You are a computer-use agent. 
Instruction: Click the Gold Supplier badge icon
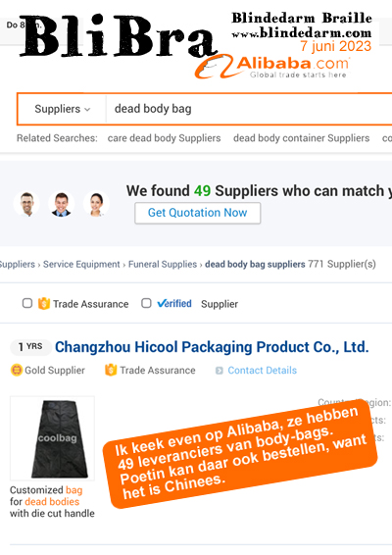pos(17,371)
